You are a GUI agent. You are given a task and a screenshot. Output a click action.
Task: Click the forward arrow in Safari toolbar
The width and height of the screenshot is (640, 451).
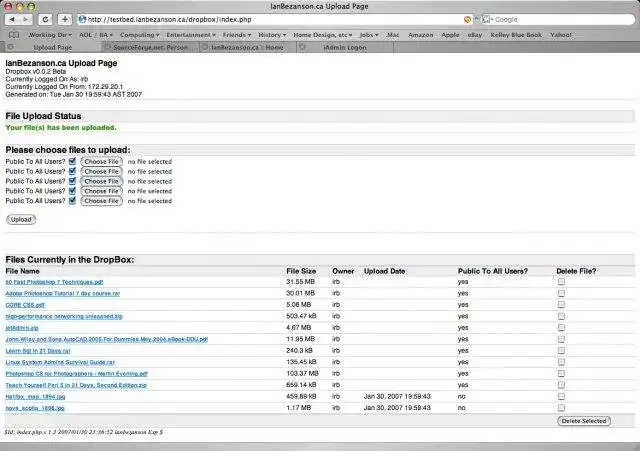[26, 19]
